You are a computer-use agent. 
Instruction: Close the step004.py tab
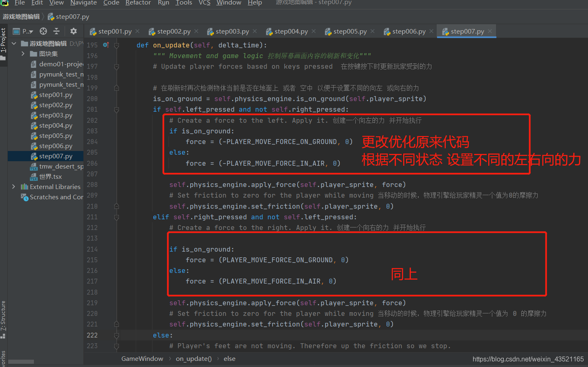[x=314, y=32]
